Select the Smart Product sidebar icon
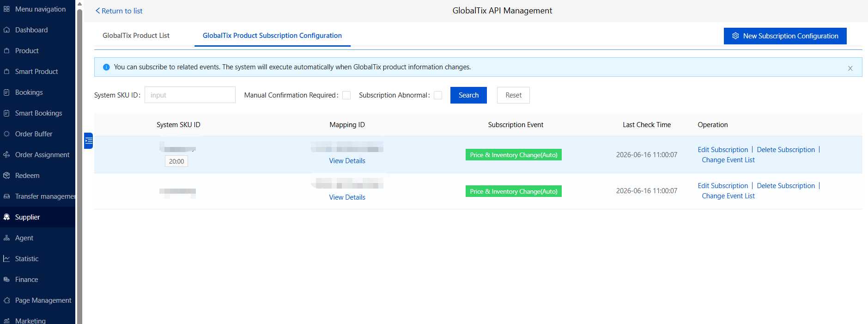This screenshot has height=324, width=868. click(6, 72)
